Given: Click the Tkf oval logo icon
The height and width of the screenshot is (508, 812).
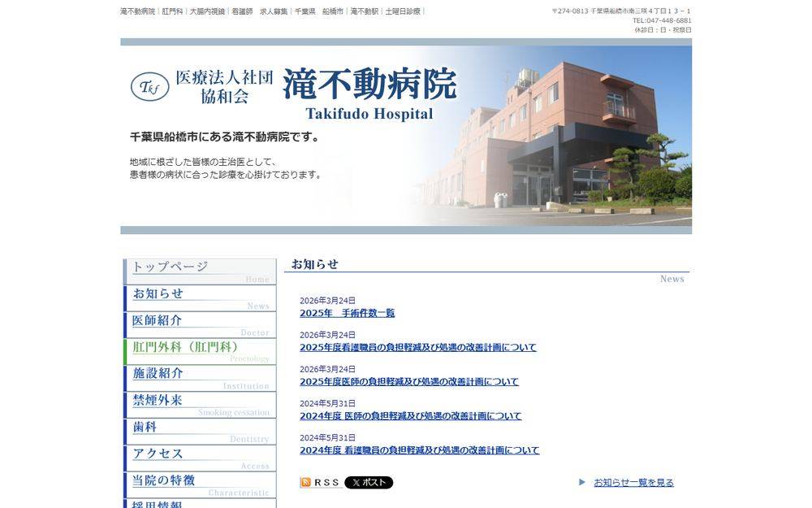Looking at the screenshot, I should (149, 87).
